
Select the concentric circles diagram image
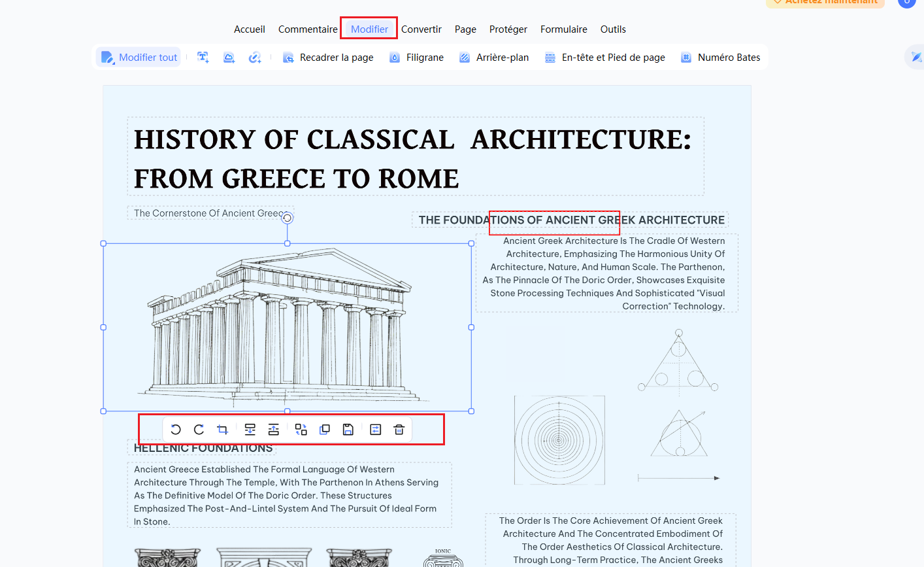click(x=559, y=440)
